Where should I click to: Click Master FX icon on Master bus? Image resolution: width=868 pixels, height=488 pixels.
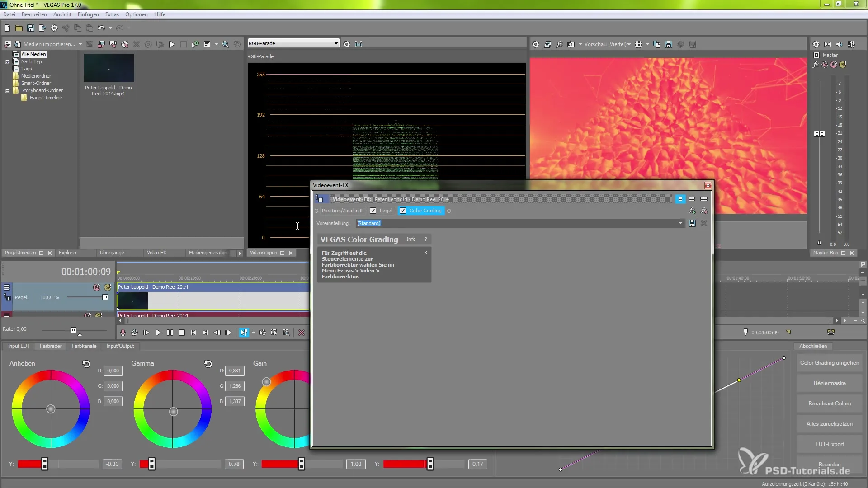tap(816, 65)
